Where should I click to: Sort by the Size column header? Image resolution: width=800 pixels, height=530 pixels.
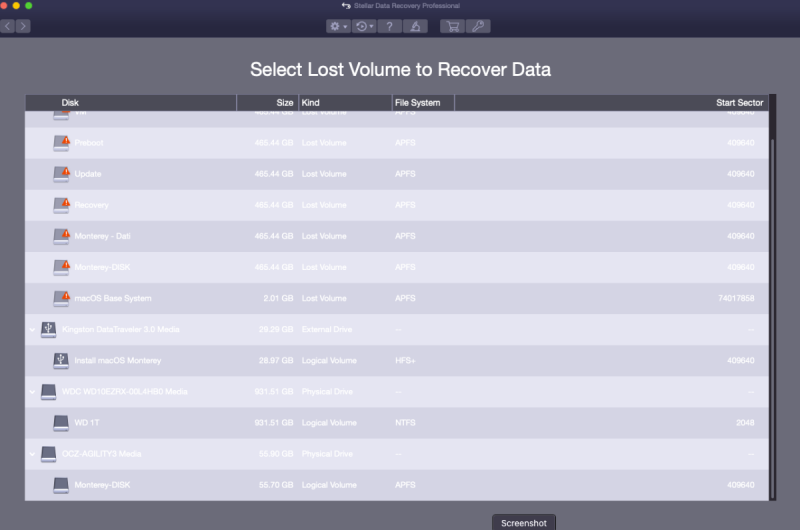point(267,103)
